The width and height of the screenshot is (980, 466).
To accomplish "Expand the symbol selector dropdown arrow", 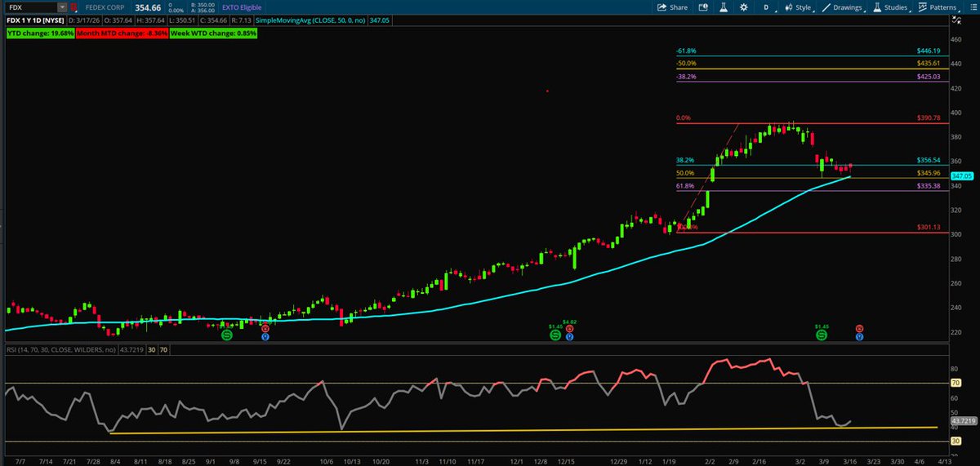I will point(62,7).
